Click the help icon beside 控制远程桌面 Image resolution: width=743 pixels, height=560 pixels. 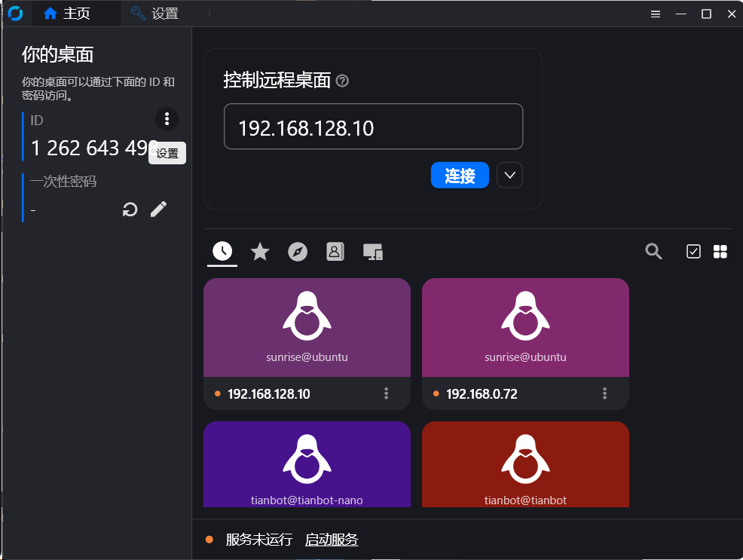[342, 81]
